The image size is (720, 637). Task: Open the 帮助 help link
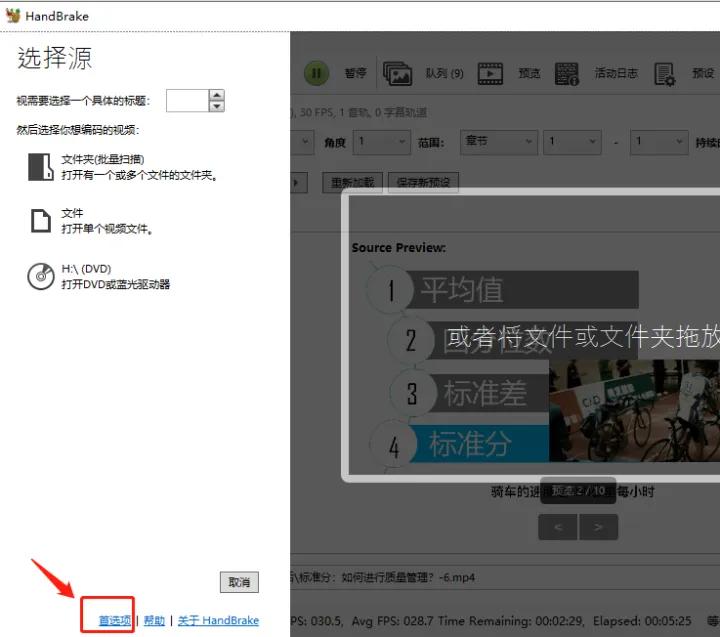tap(154, 620)
